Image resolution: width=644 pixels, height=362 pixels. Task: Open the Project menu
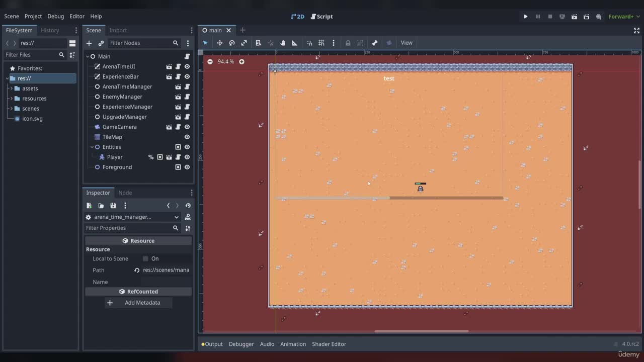[x=33, y=16]
